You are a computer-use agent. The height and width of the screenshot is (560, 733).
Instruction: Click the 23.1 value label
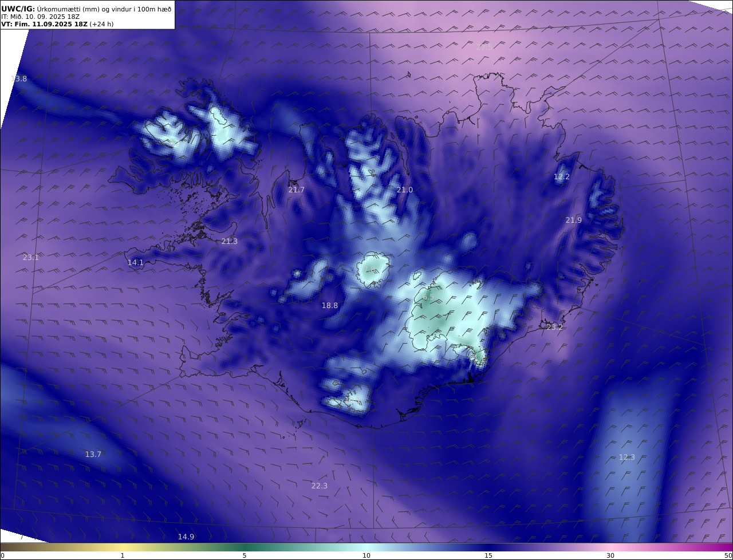31,257
